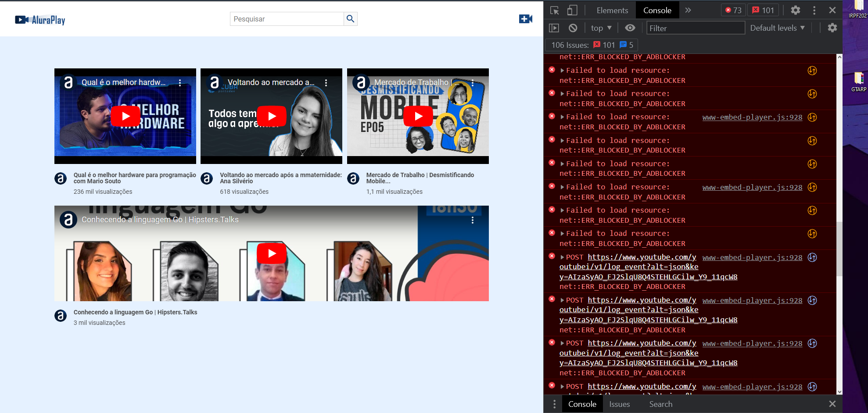Switch to the Console tab in the top bar

coord(657,10)
